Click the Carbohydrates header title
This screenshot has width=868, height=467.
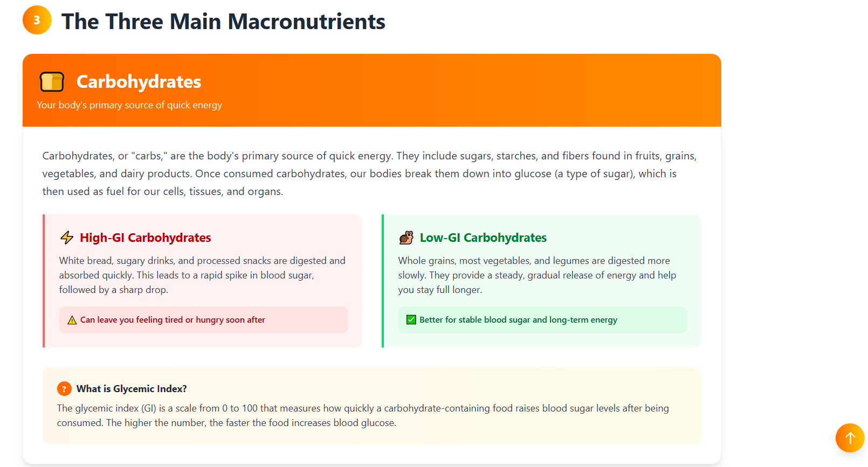139,82
